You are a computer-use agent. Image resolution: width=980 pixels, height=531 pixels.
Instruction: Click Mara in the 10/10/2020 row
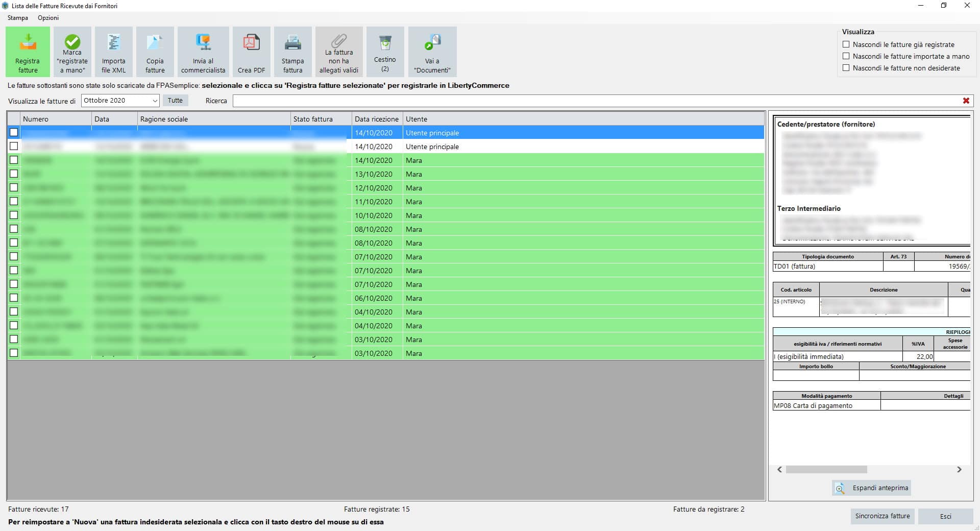pos(414,215)
